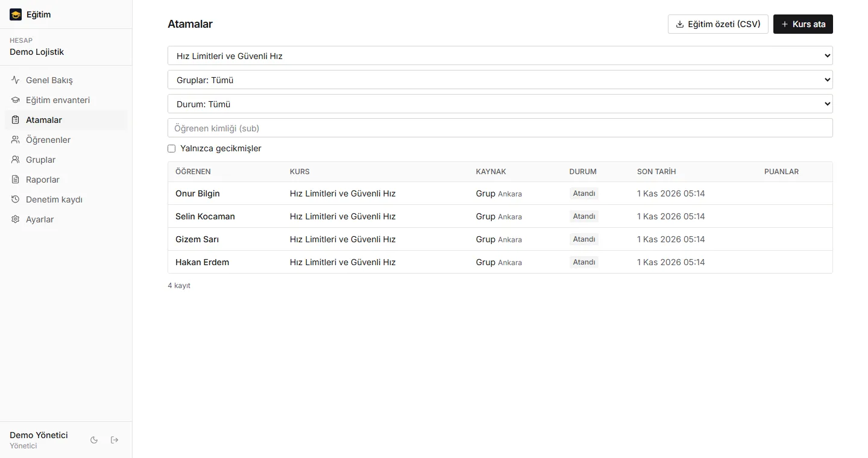Screen dimensions: 868x458
Task: Open the Raporlar menu item
Action: (66, 180)
